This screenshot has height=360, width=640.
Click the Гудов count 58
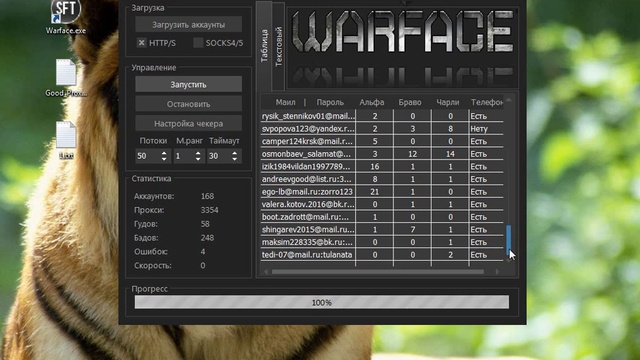[205, 224]
